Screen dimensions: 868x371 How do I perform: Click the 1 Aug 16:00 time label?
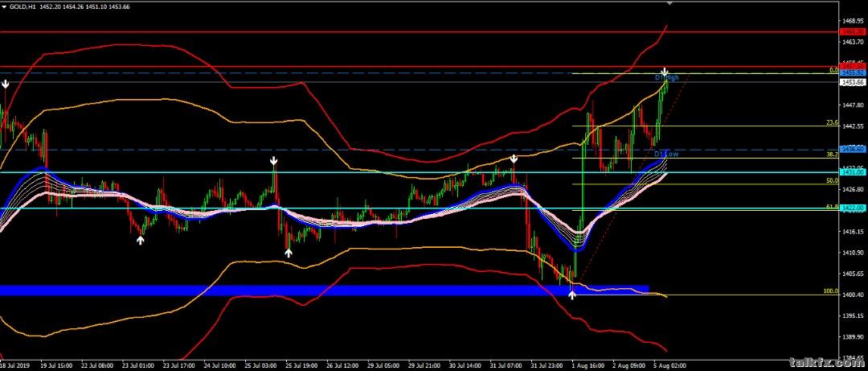click(x=588, y=366)
